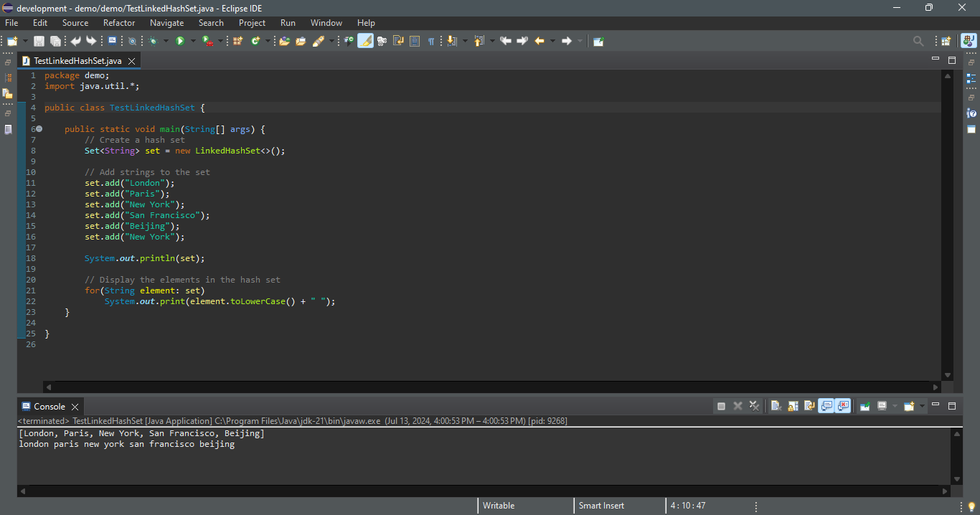The height and width of the screenshot is (515, 980).
Task: Toggle Show Whitespace Characters paragraph icon
Action: [x=431, y=42]
